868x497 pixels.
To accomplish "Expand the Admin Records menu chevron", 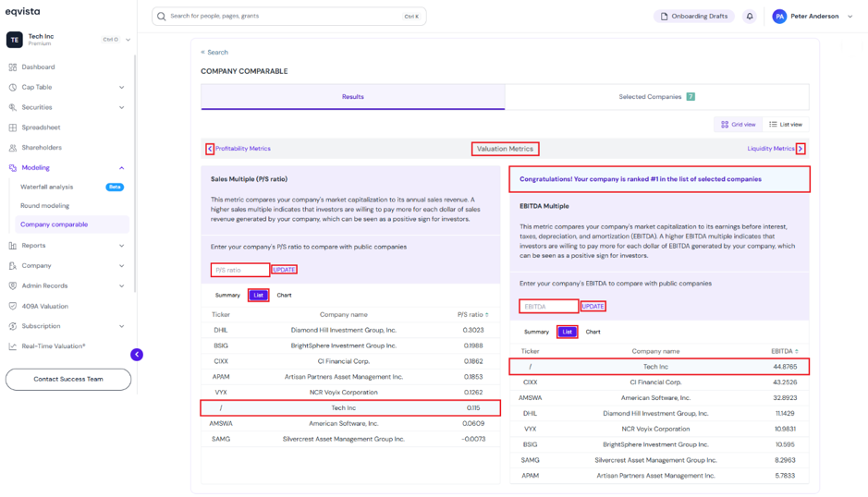I will 122,286.
